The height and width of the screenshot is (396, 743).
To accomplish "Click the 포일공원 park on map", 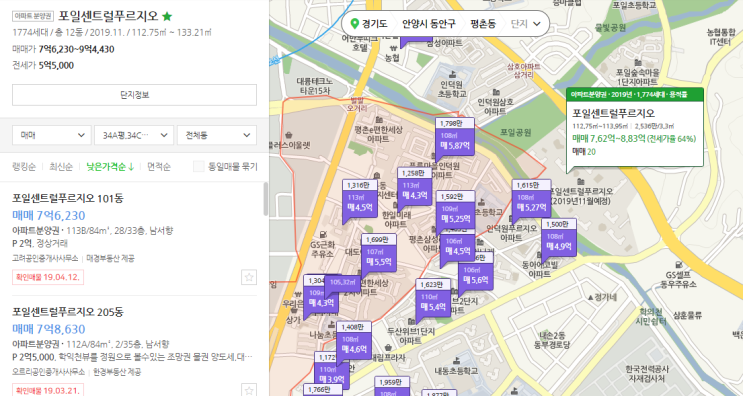I will coord(516,133).
